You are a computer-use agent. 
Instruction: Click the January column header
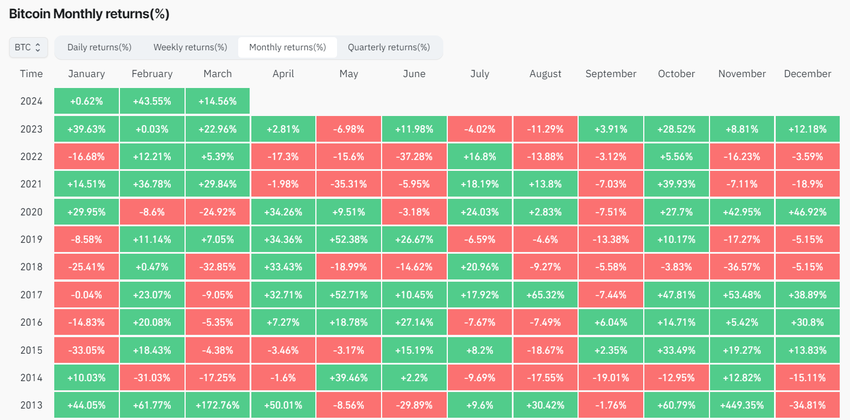pyautogui.click(x=86, y=74)
